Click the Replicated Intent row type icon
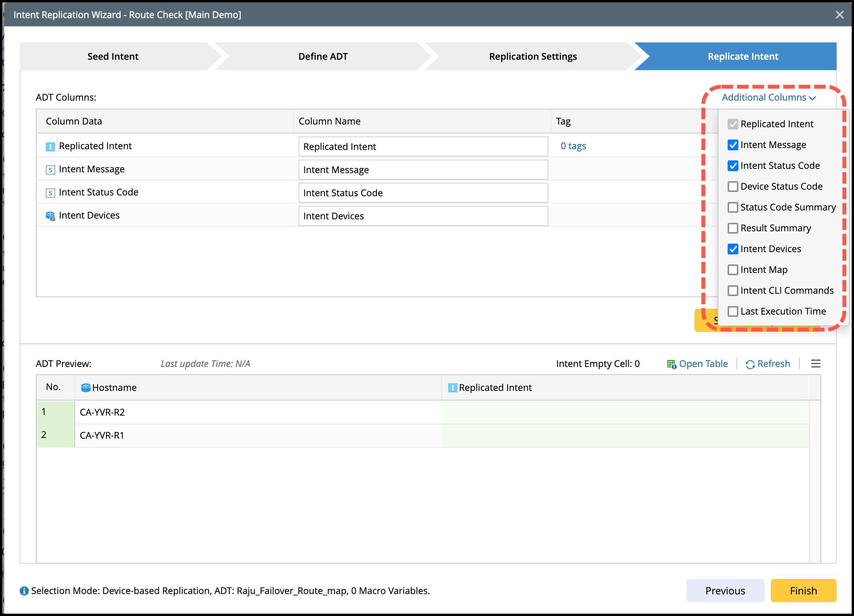Screen dimensions: 854x616 [x=50, y=146]
